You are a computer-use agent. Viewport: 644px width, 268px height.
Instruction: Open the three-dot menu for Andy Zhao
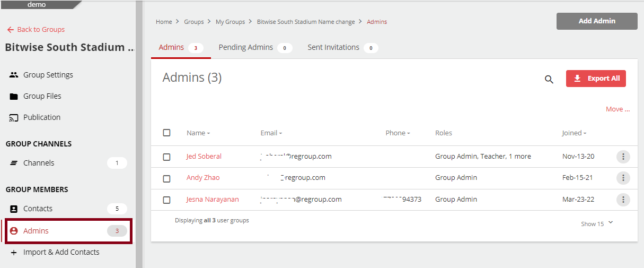pos(623,178)
